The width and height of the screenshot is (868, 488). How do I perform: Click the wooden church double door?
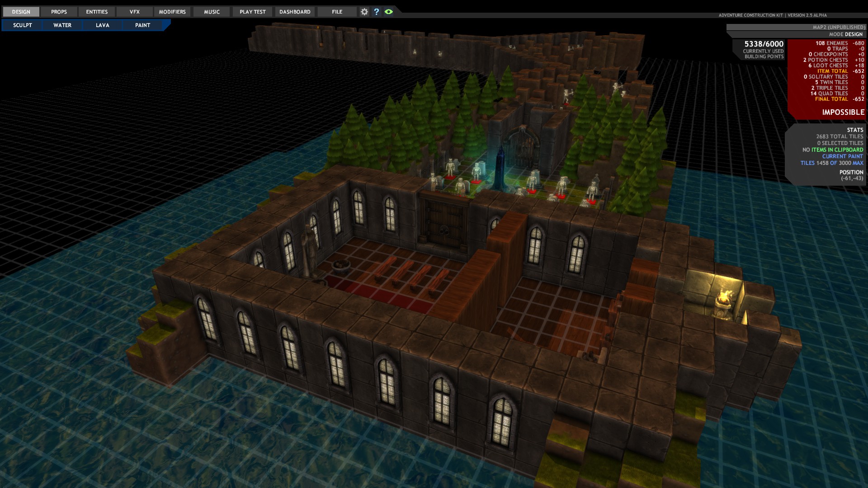point(444,224)
